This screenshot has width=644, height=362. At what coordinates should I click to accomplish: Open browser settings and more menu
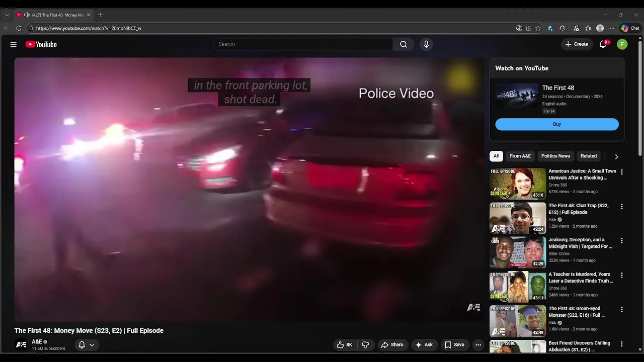pyautogui.click(x=612, y=28)
